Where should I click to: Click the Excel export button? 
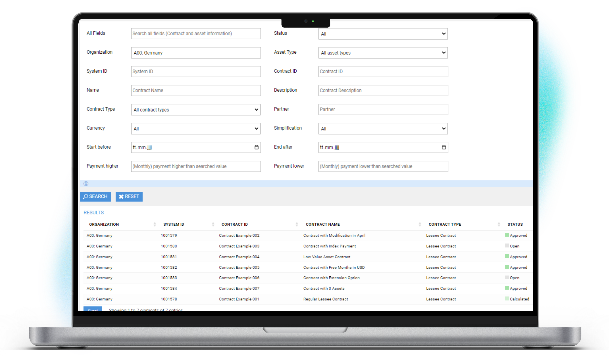[x=93, y=309]
